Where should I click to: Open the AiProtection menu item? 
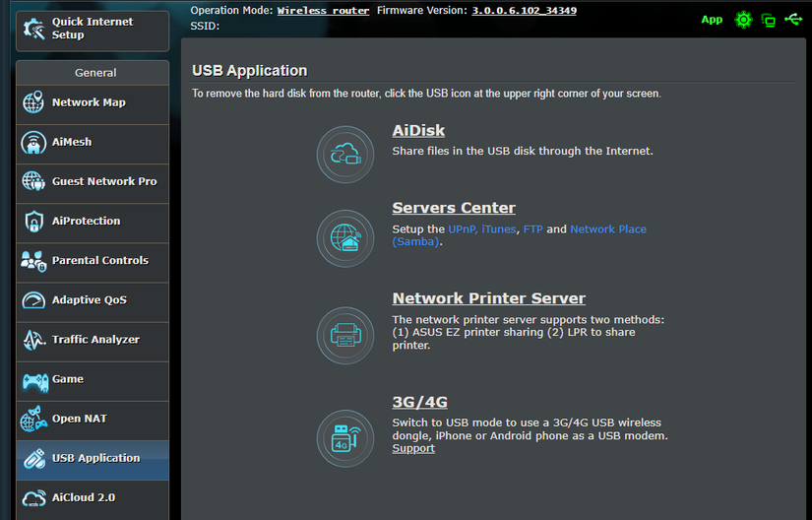(x=86, y=221)
